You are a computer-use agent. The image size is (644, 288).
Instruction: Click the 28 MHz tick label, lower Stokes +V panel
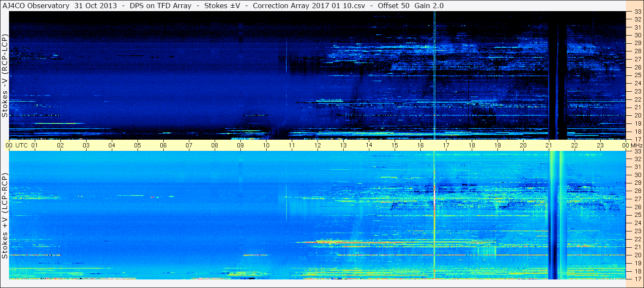tap(638, 191)
